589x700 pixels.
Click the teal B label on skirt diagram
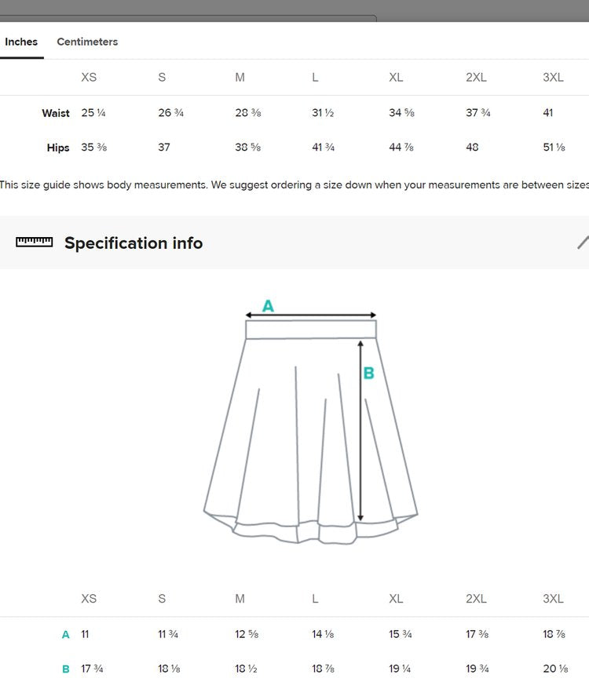coord(368,374)
